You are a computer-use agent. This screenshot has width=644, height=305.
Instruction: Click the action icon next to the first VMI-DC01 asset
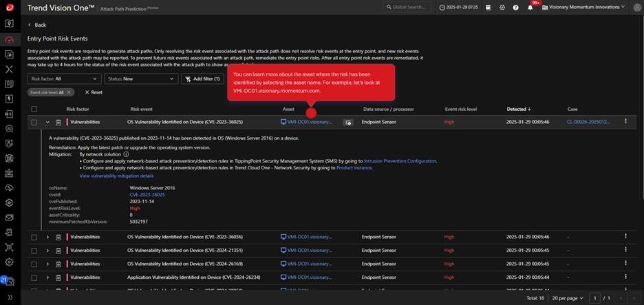click(348, 123)
